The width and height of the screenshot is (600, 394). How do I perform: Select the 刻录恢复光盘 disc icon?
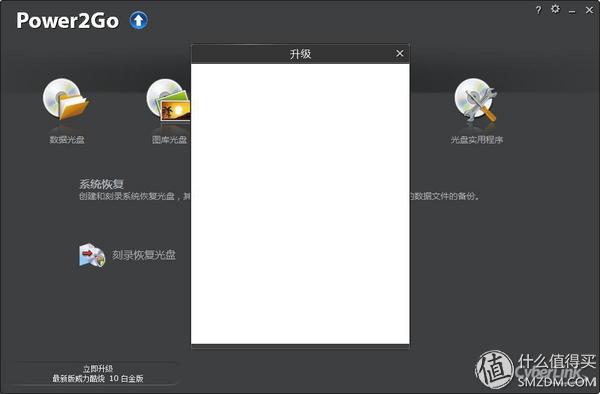pos(92,255)
